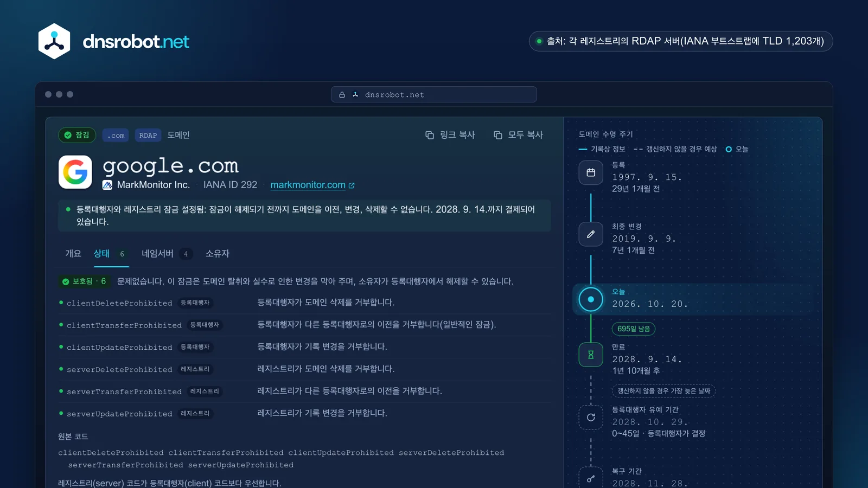Image resolution: width=868 pixels, height=488 pixels.
Task: Open the 개요 tab
Action: point(73,254)
